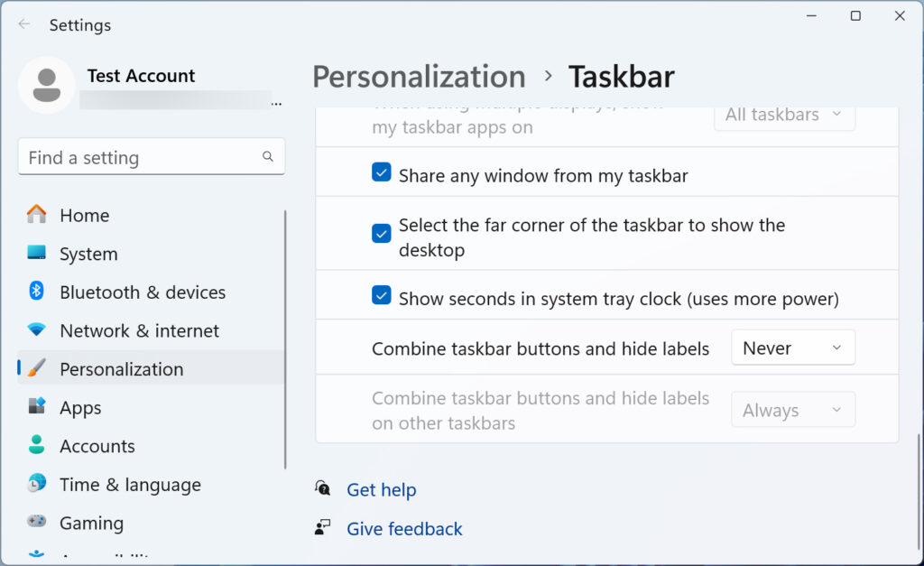Screen dimensions: 924x566
Task: Open dropdown for combining buttons on other taskbars
Action: click(792, 409)
